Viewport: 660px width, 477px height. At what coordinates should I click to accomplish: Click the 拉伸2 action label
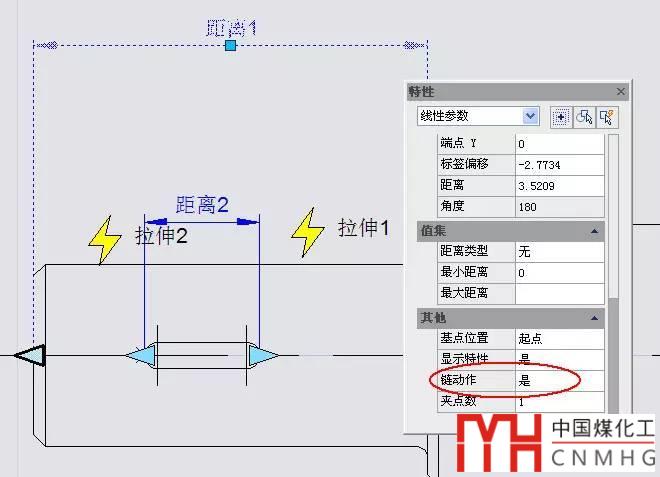coord(161,235)
